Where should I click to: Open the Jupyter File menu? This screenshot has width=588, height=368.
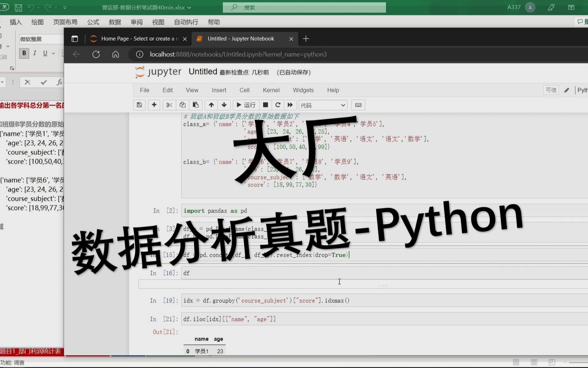pyautogui.click(x=145, y=90)
